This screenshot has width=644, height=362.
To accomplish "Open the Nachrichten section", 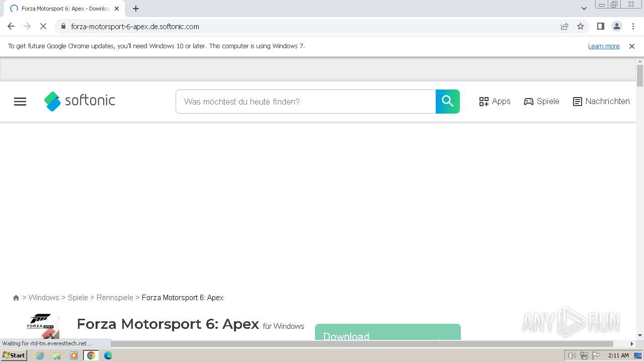I will pos(601,102).
